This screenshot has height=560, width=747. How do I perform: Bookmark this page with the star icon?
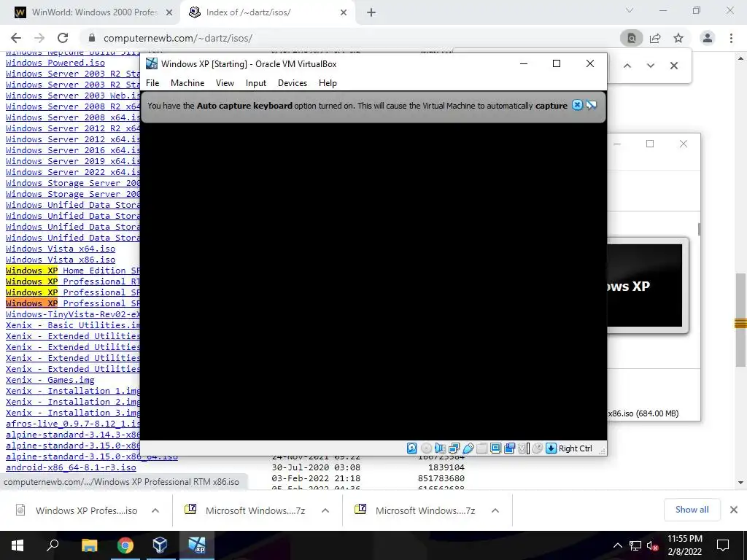click(678, 38)
